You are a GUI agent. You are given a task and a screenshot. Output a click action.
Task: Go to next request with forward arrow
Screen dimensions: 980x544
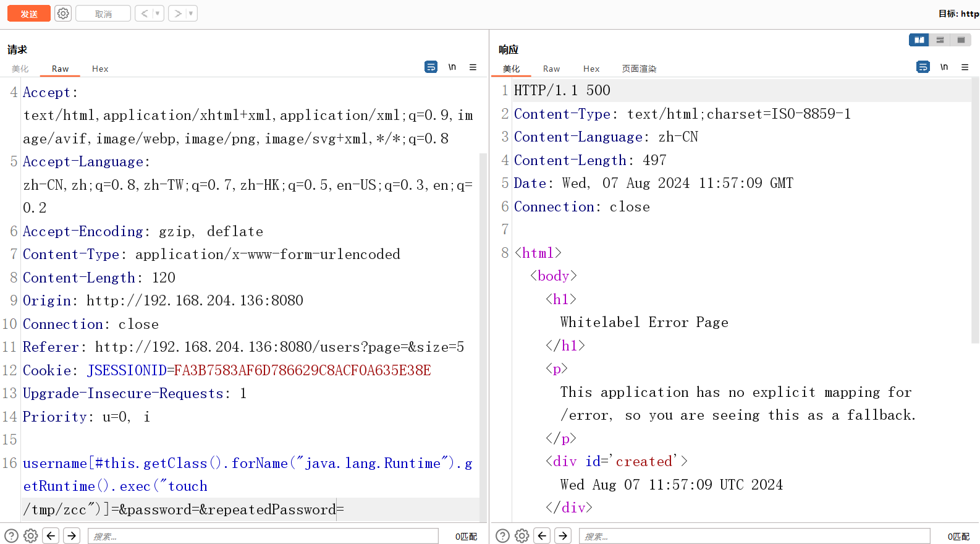click(178, 14)
